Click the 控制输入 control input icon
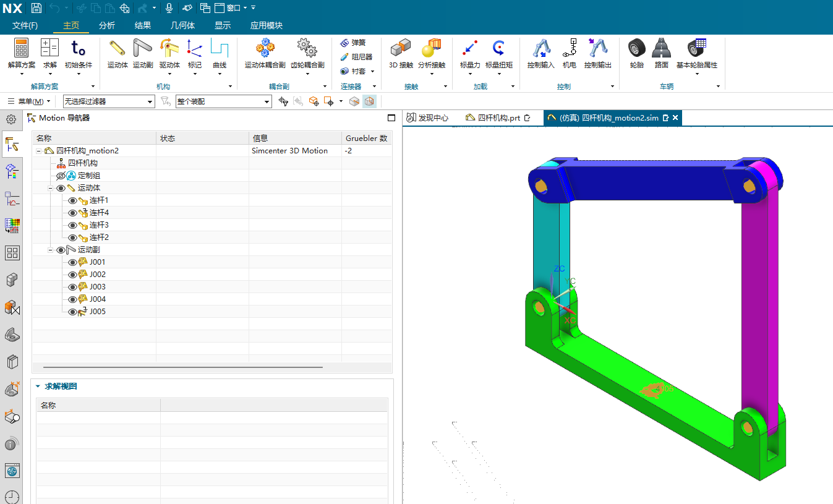This screenshot has width=833, height=504. click(x=540, y=49)
